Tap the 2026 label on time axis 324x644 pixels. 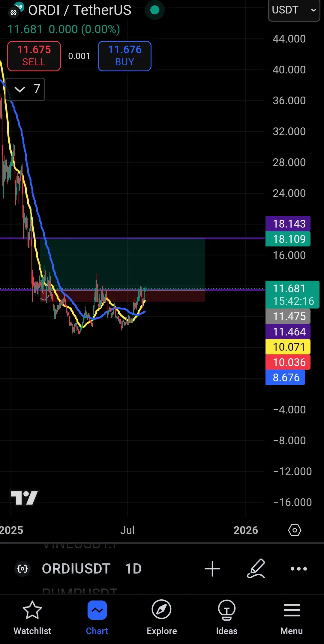(x=246, y=530)
